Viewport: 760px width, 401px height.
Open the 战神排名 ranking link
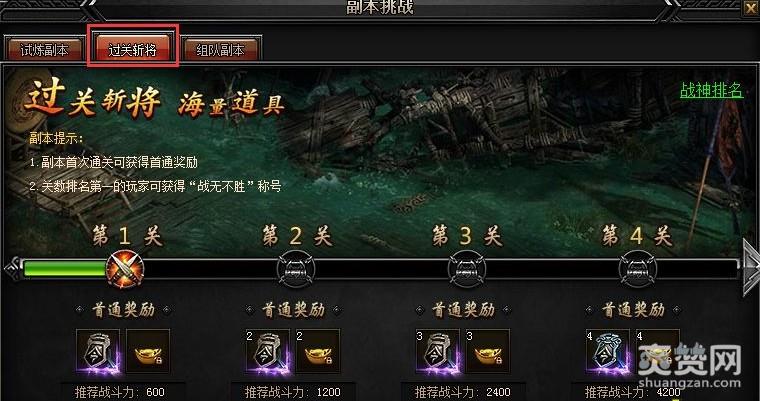pos(711,90)
